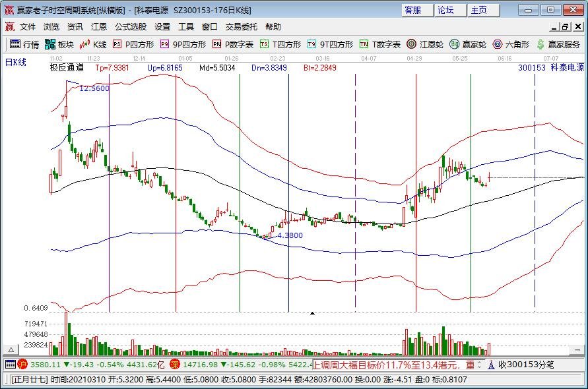Image resolution: width=588 pixels, height=389 pixels.
Task: Open the 六角形 hexagon tool
Action: (x=511, y=44)
